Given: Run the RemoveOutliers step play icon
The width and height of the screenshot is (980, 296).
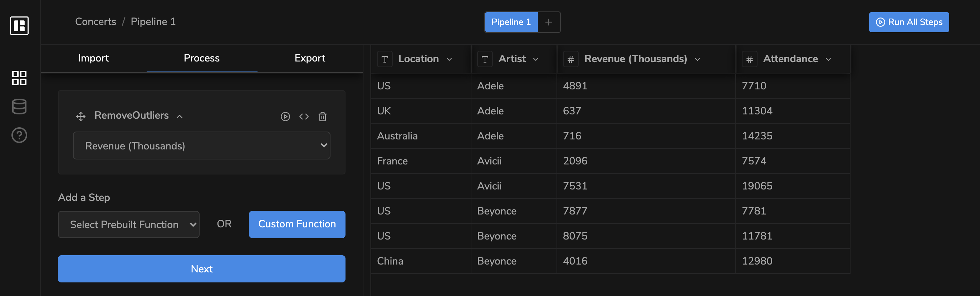Looking at the screenshot, I should point(285,117).
